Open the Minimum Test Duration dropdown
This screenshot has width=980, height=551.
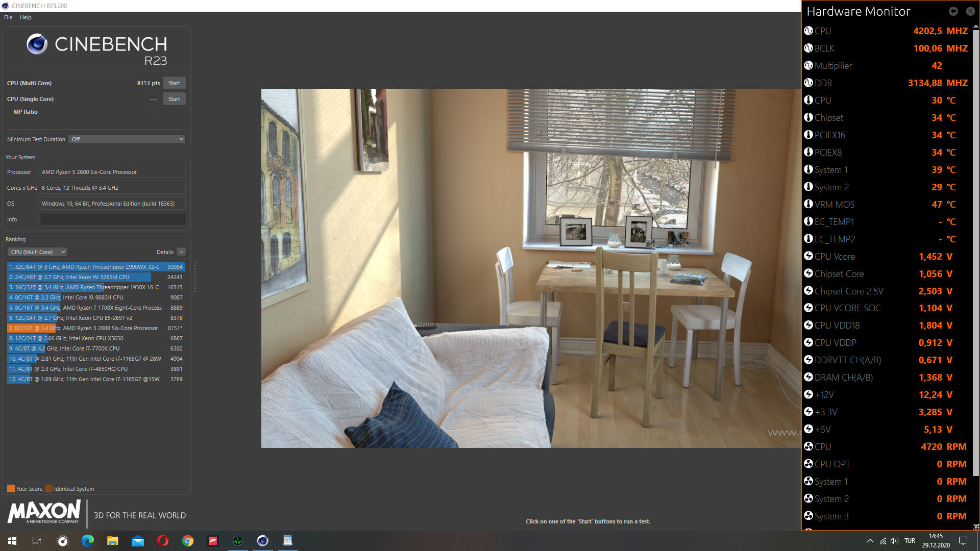(127, 139)
